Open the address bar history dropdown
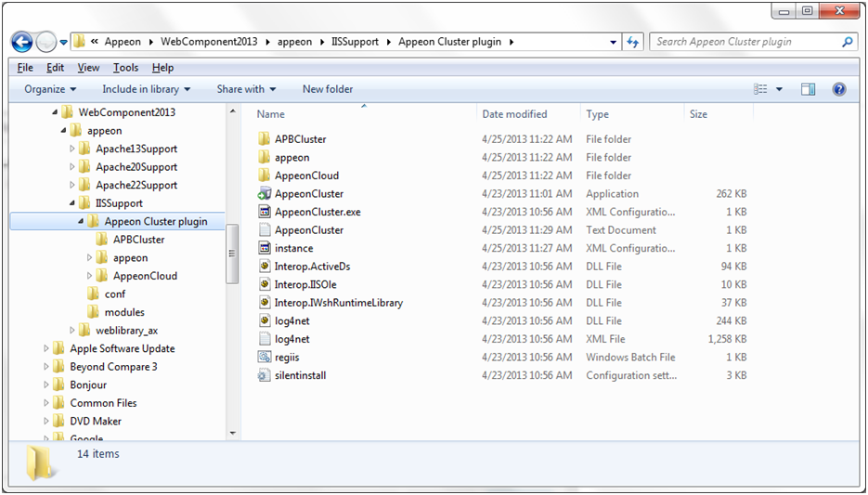Image resolution: width=868 pixels, height=495 pixels. (x=613, y=42)
